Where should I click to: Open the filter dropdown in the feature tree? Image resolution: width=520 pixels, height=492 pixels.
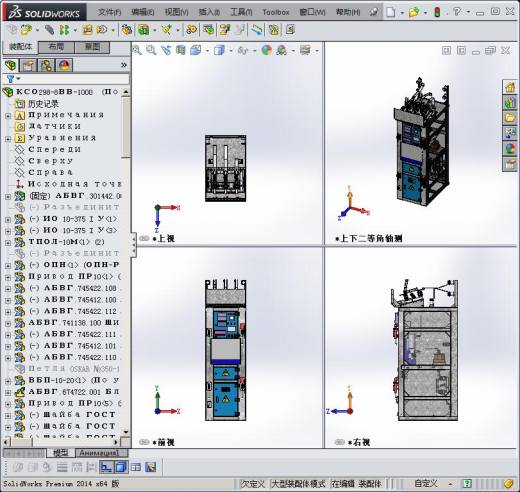[13, 79]
